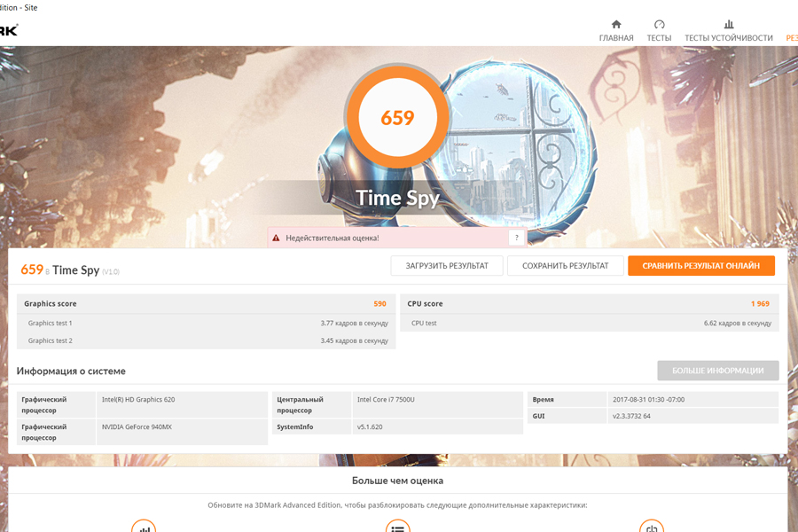Click the CPU score value 1 969
The image size is (798, 532).
pos(761,304)
